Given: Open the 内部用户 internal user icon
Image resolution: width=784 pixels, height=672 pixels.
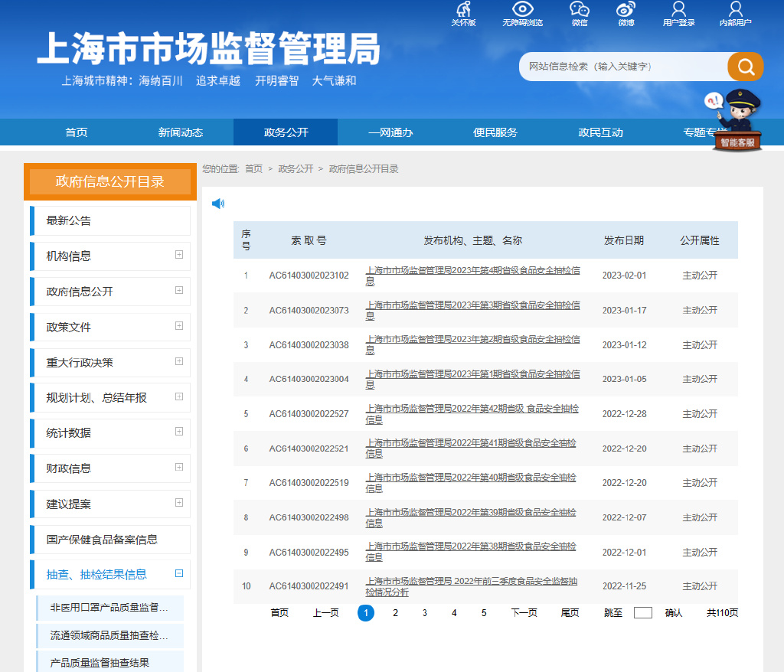Looking at the screenshot, I should (x=735, y=10).
